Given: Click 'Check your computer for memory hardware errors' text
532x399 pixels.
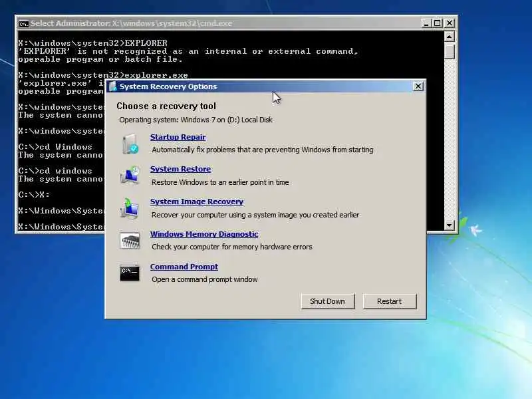Looking at the screenshot, I should click(232, 247).
